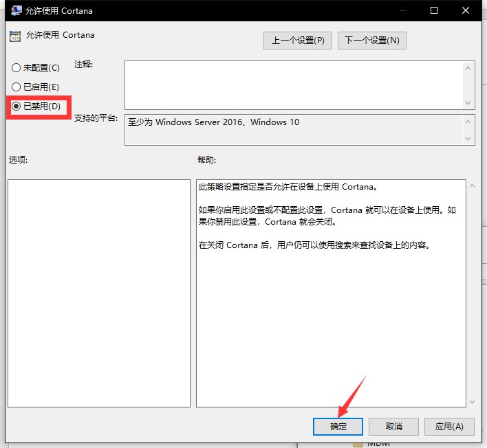Click down arrow of 支持的平台 scrollbar

(x=469, y=138)
